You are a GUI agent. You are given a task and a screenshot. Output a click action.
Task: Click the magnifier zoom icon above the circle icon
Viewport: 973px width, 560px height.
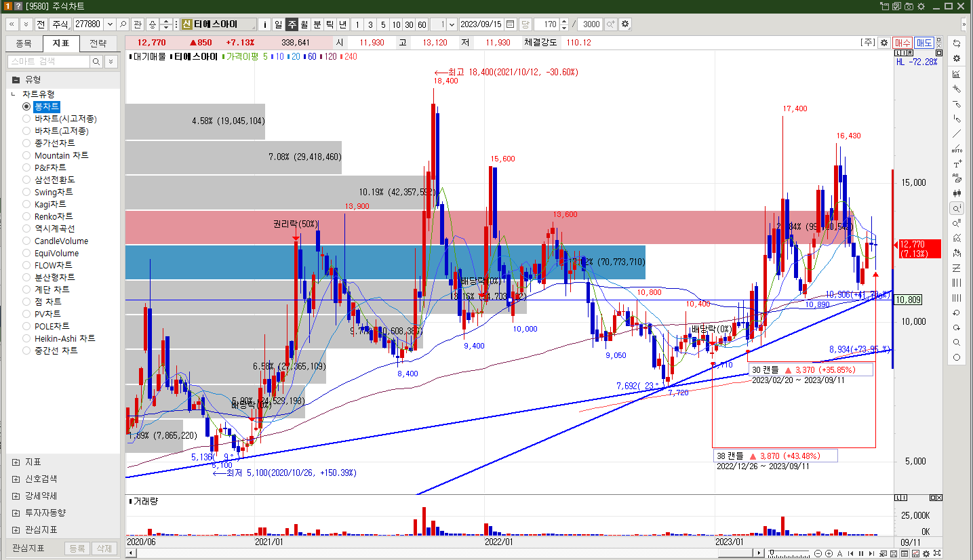957,342
